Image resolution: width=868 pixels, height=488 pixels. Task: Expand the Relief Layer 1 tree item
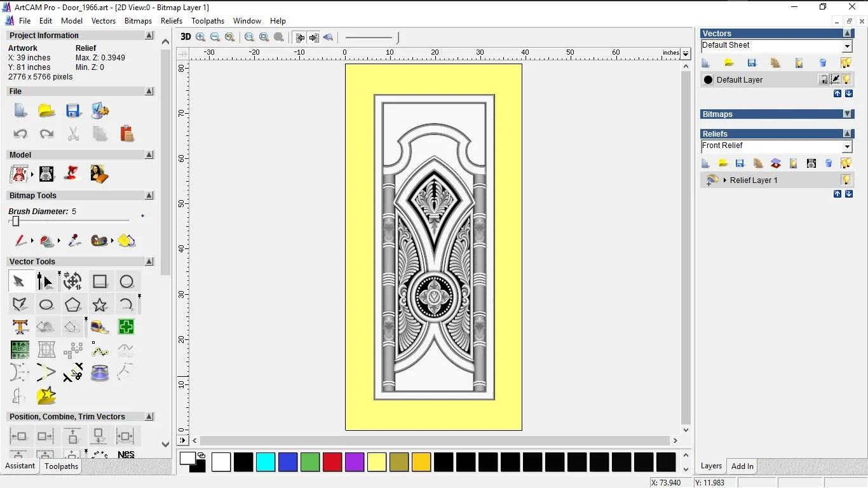[x=724, y=180]
